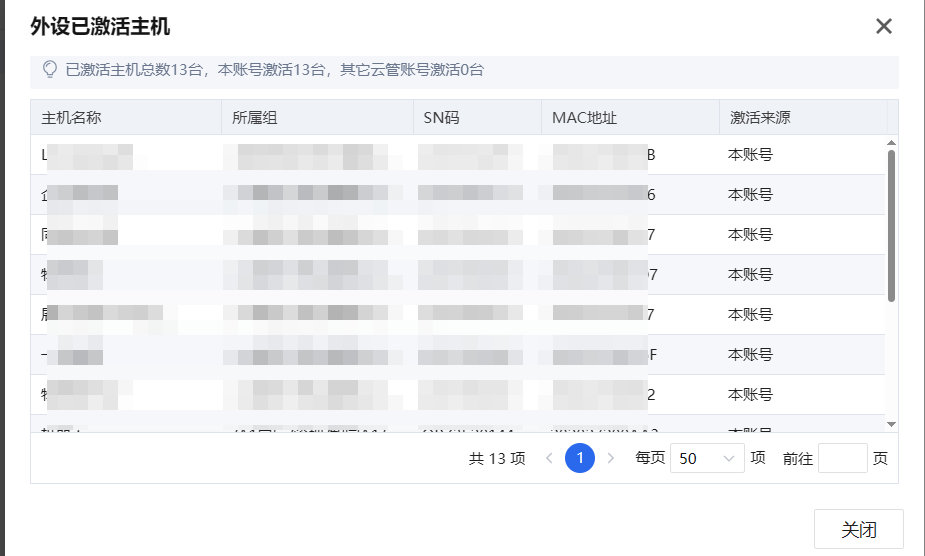Click the table scrollbar up arrow

tap(891, 143)
